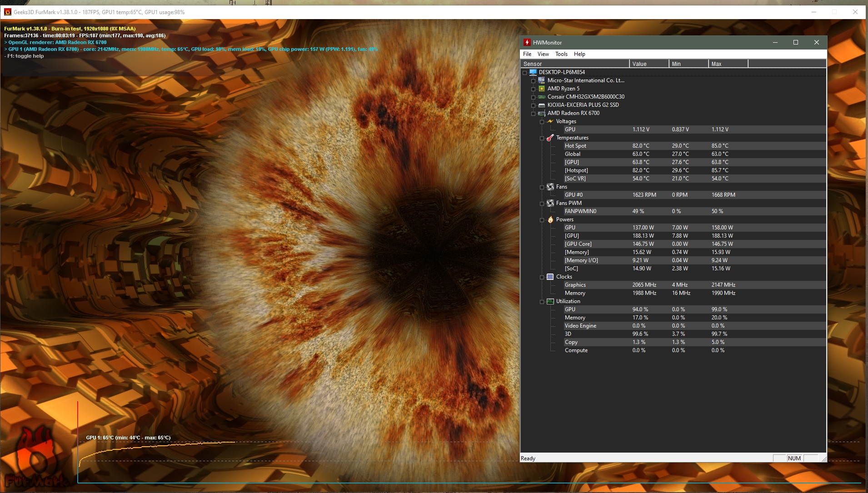
Task: Collapse the Voltages section
Action: click(542, 122)
